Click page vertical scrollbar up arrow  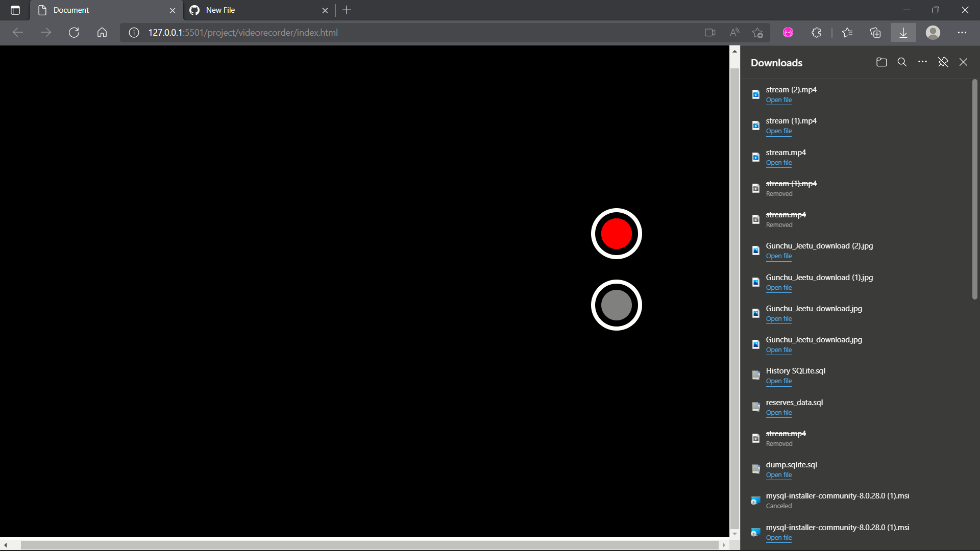tap(734, 51)
